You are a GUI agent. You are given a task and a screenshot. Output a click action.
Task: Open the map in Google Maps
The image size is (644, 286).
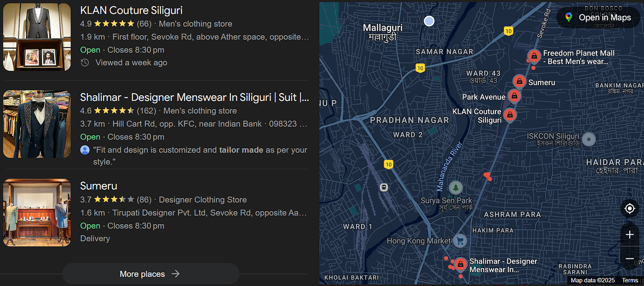599,18
